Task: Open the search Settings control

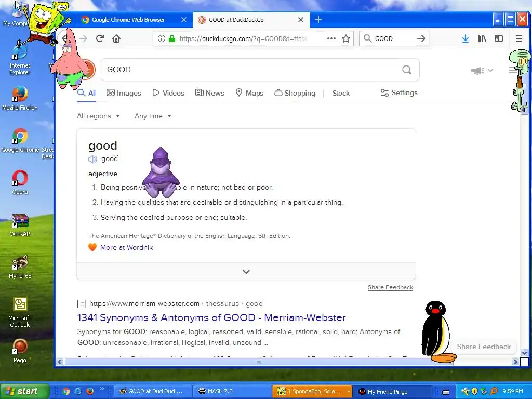Action: 399,92
